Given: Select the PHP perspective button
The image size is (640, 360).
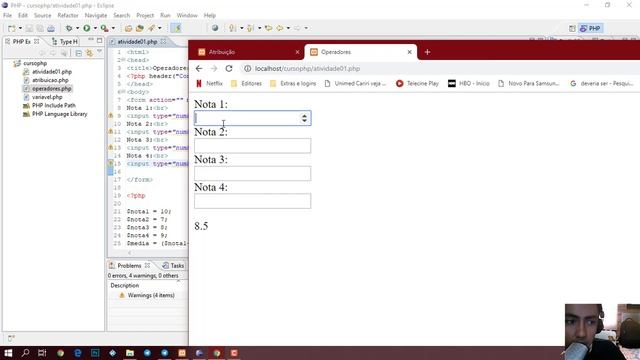Looking at the screenshot, I should [x=590, y=28].
